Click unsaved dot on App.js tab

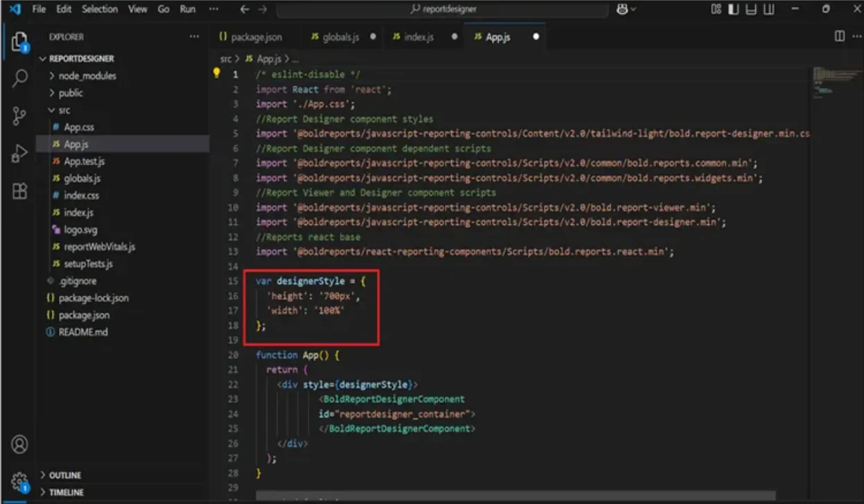click(x=536, y=37)
